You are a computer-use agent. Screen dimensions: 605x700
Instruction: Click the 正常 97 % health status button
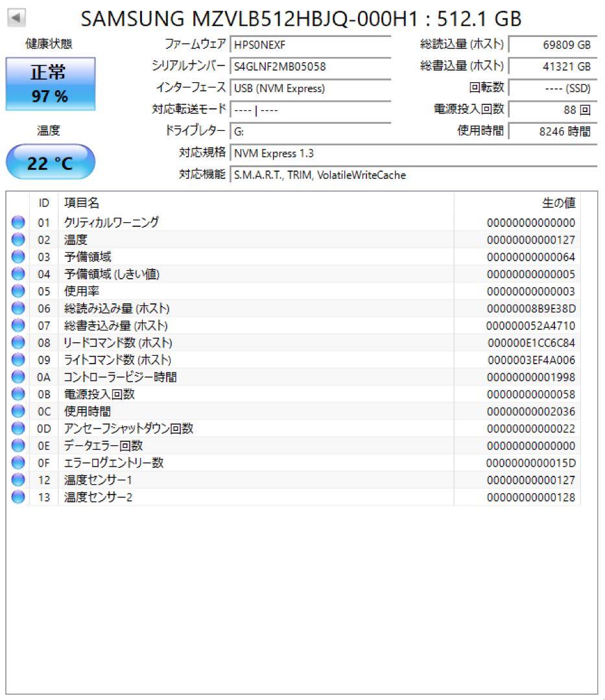51,84
